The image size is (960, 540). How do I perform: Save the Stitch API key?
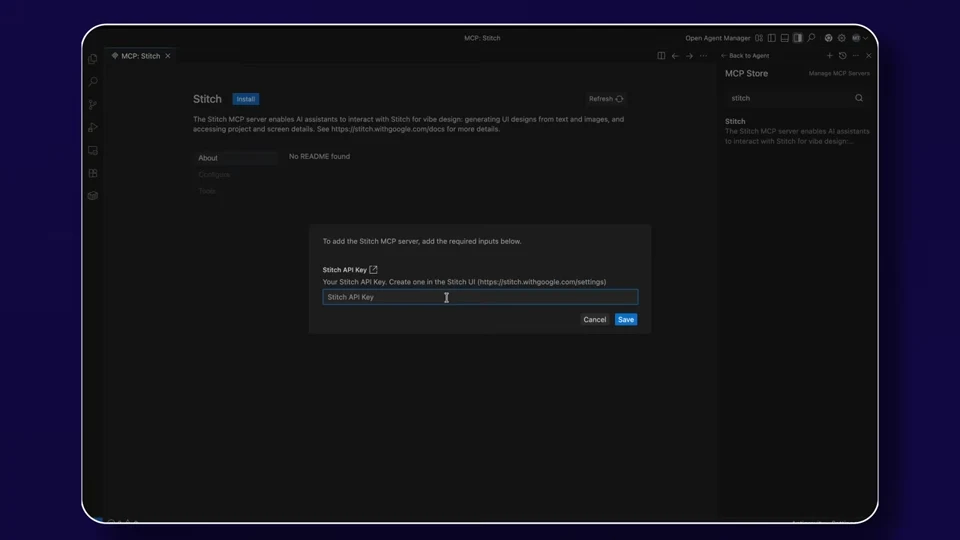pos(626,320)
